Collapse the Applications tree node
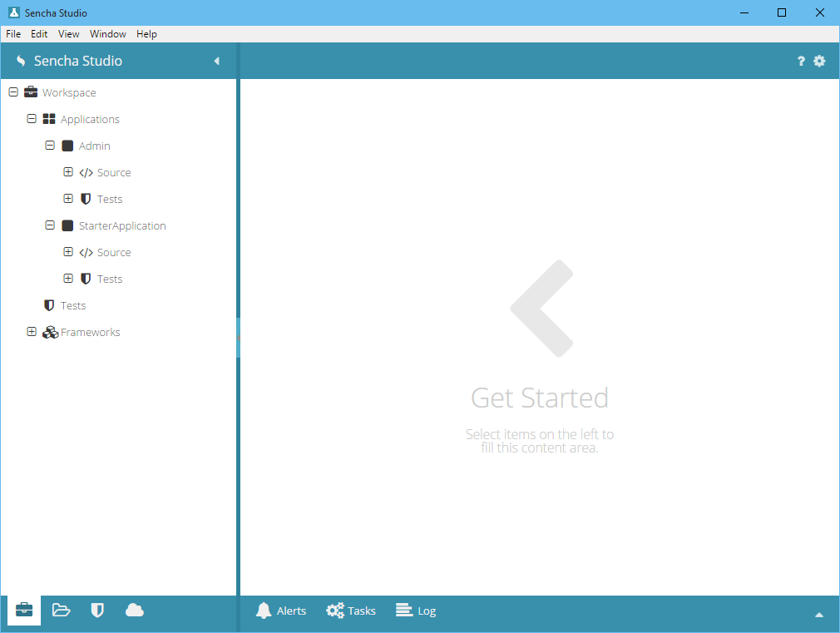This screenshot has width=840, height=633. coord(32,118)
